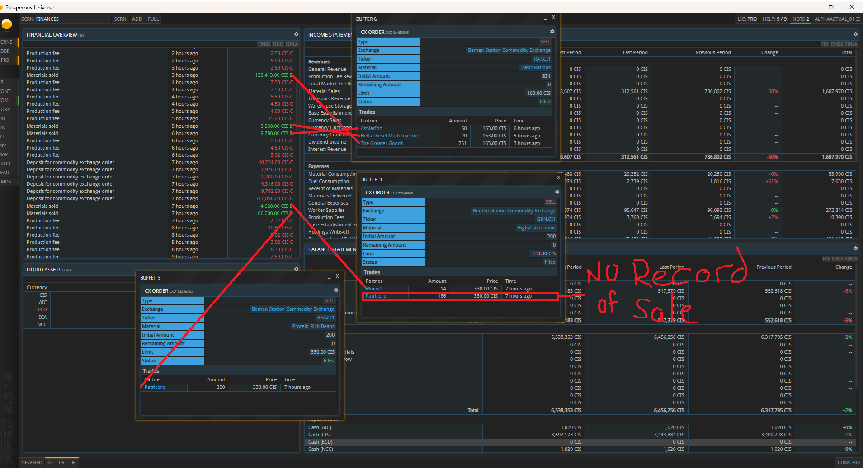868x468 pixels.
Task: Close the Buffer 6 window
Action: [x=553, y=18]
